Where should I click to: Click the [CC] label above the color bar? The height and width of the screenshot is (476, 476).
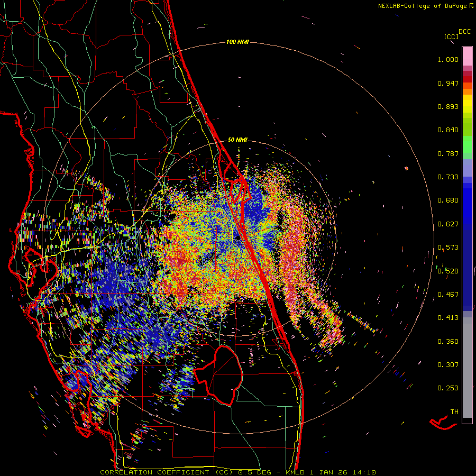(x=451, y=36)
